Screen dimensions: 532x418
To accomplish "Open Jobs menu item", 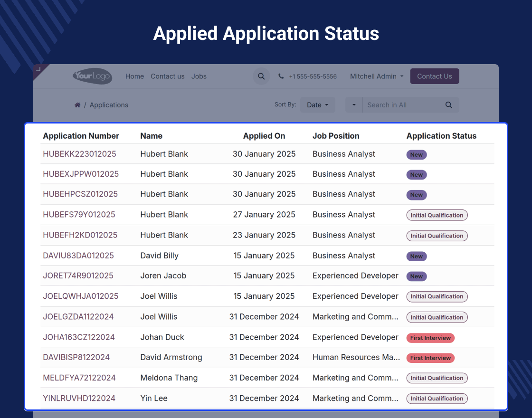I will (x=199, y=76).
